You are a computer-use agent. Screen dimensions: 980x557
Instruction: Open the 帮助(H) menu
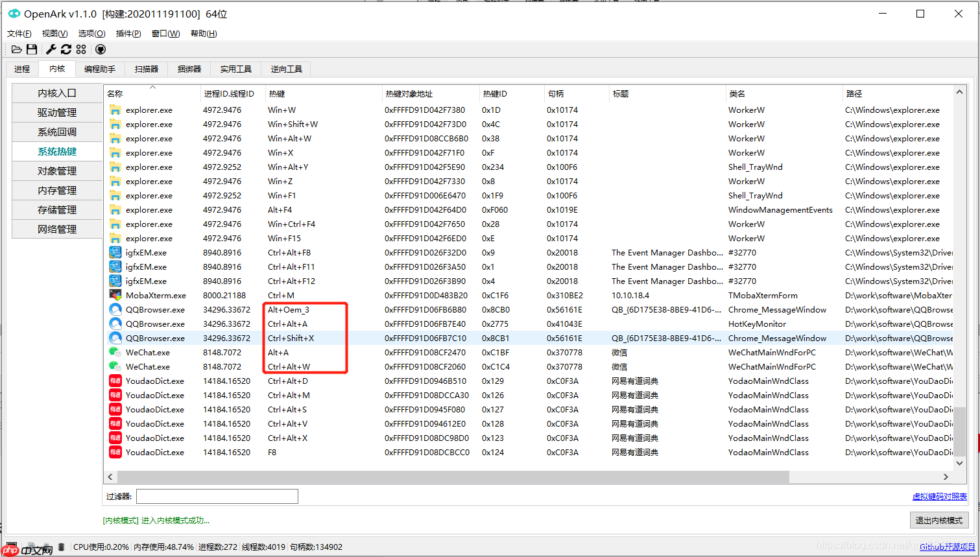pos(203,33)
